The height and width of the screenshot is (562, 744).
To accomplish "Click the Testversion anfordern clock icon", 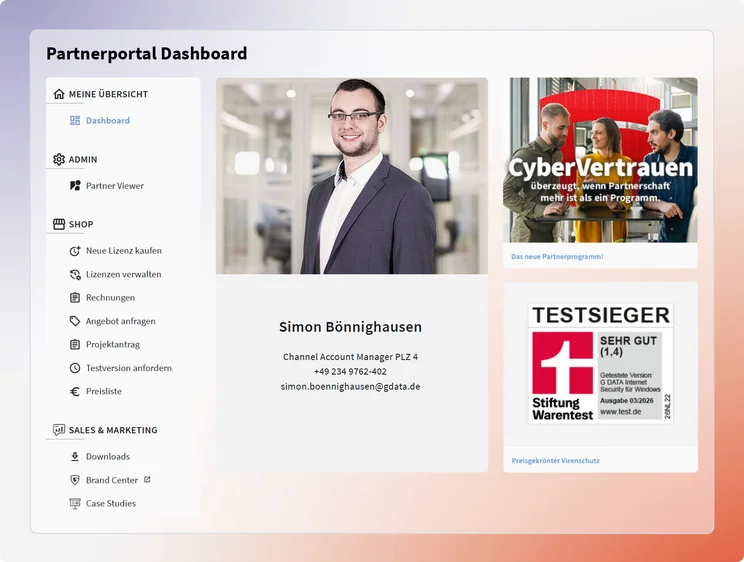I will click(75, 368).
